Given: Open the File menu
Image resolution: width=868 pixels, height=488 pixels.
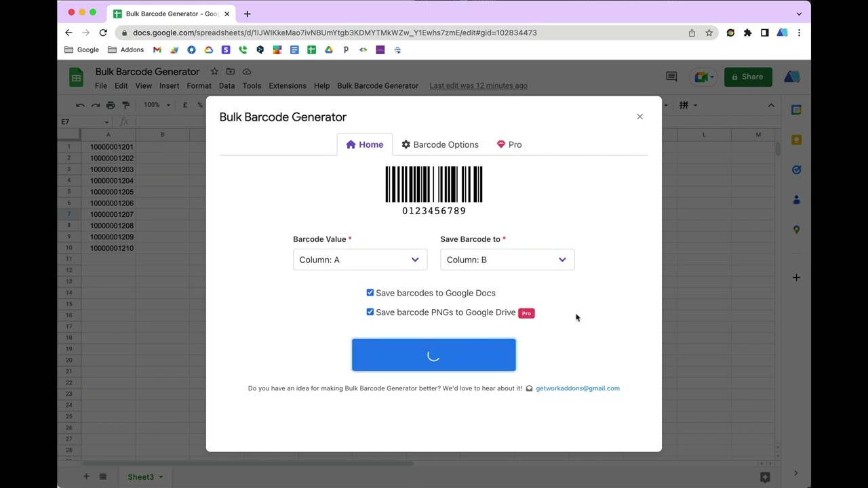Looking at the screenshot, I should point(101,86).
